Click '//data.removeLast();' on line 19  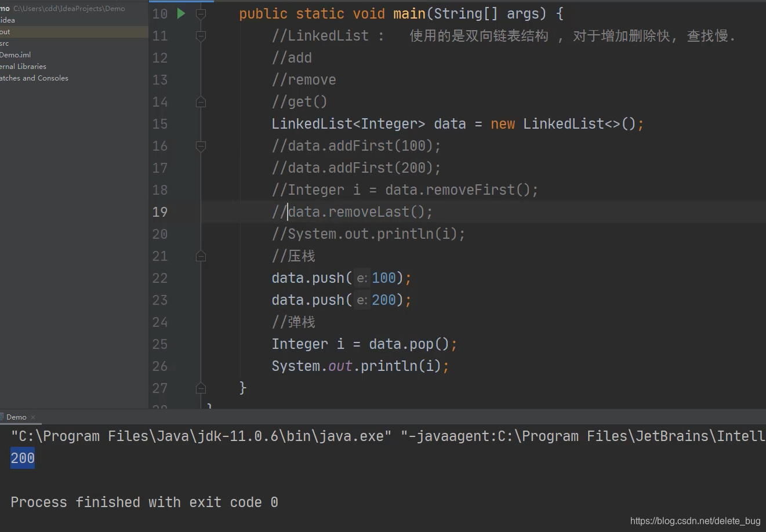[x=353, y=212]
